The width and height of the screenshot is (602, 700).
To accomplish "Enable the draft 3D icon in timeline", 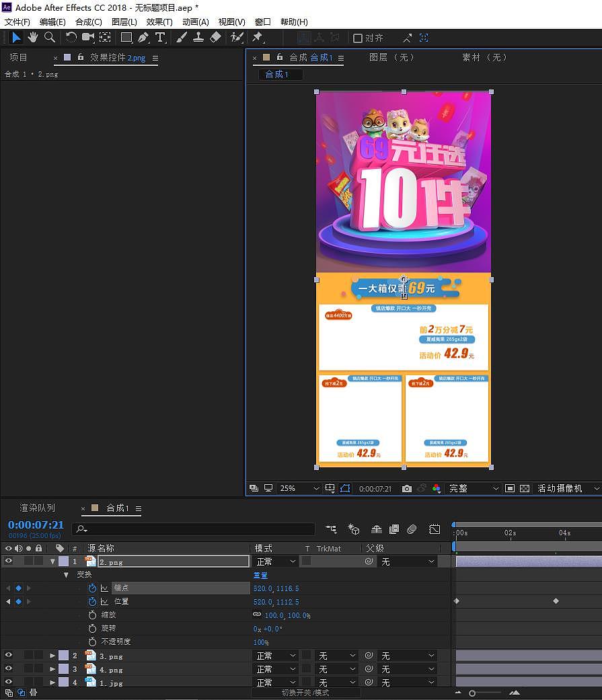I will click(354, 529).
